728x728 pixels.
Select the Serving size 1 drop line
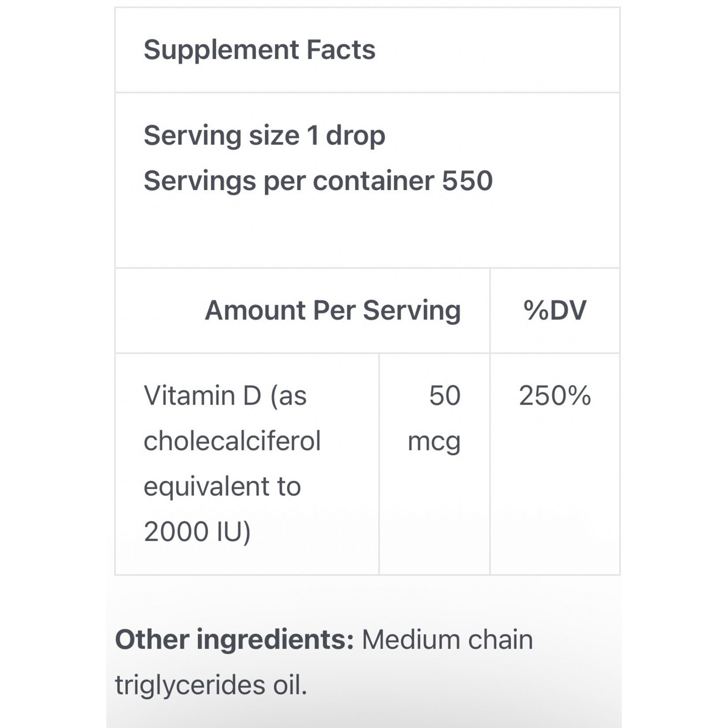pos(264,135)
